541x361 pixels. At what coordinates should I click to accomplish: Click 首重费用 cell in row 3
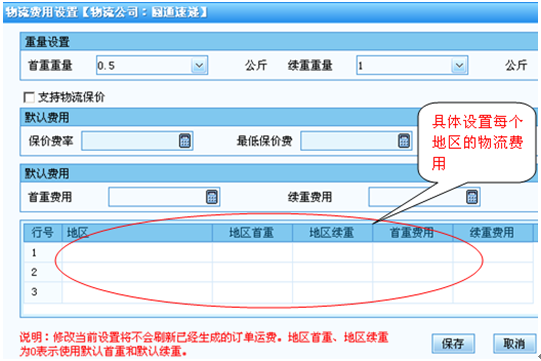tap(413, 292)
